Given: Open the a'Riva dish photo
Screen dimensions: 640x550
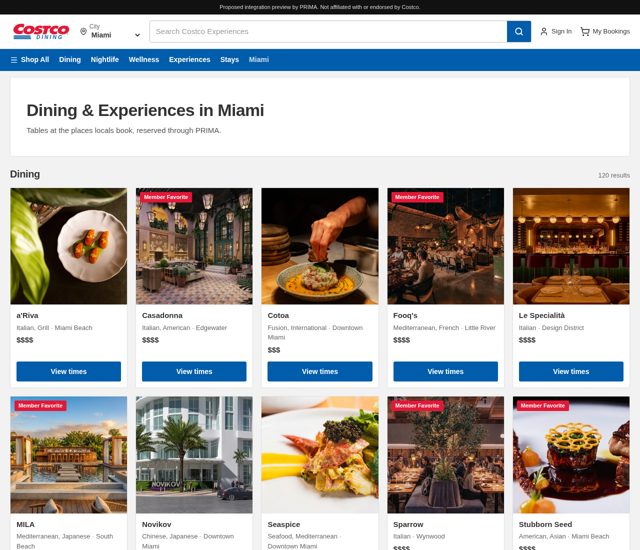Looking at the screenshot, I should click(69, 246).
